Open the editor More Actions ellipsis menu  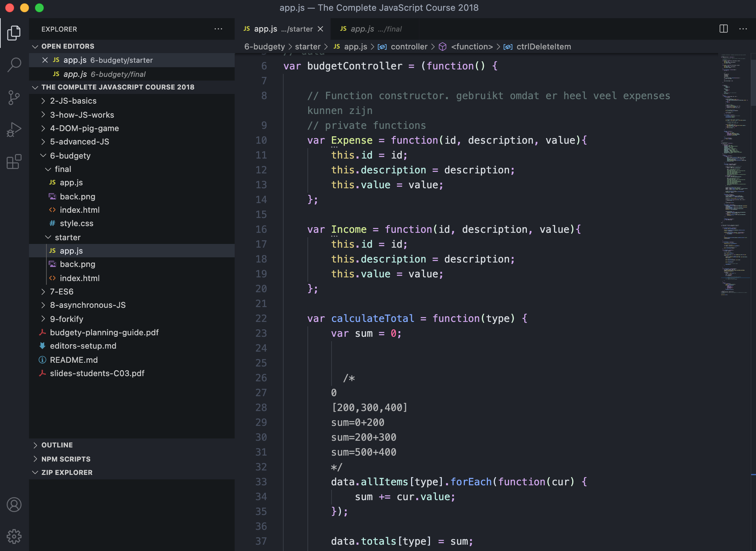pyautogui.click(x=743, y=29)
